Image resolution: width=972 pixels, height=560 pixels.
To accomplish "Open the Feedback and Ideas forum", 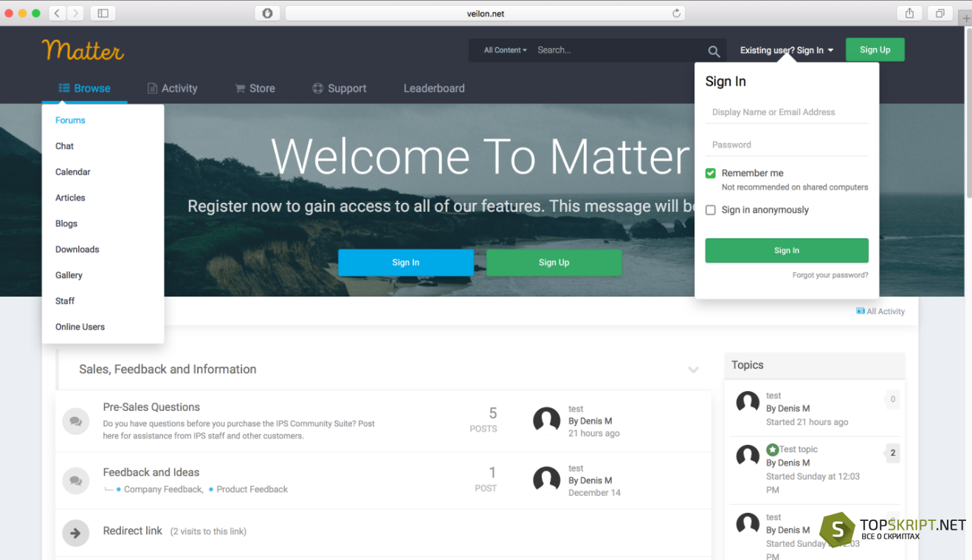I will [x=151, y=472].
